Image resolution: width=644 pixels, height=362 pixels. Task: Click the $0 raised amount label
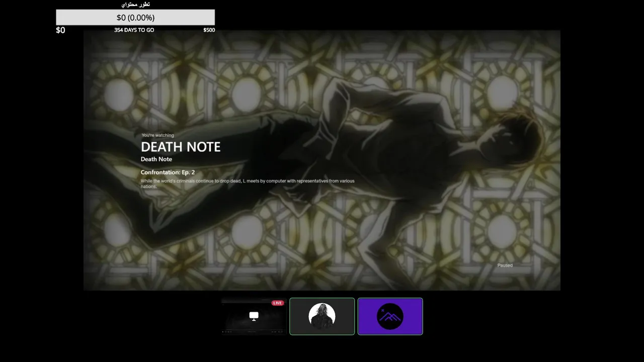(x=60, y=30)
